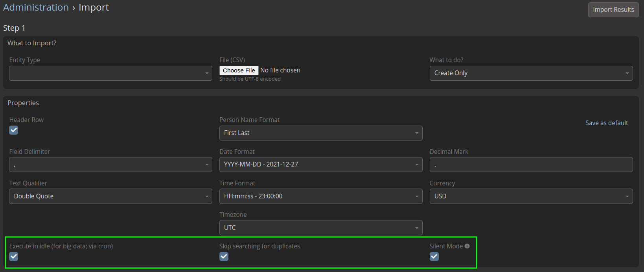This screenshot has width=644, height=272.
Task: Open the What to do dropdown
Action: pos(531,73)
